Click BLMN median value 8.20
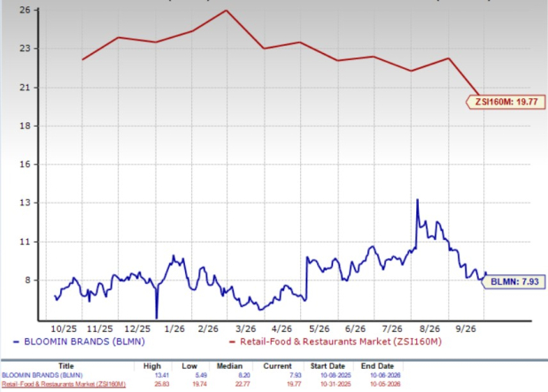 coord(244,375)
